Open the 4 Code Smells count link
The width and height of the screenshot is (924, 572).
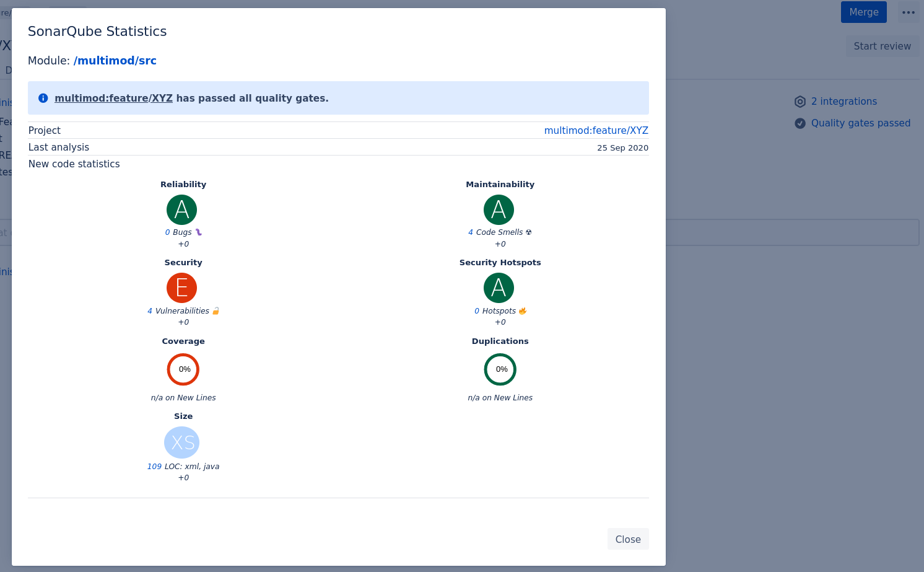471,232
